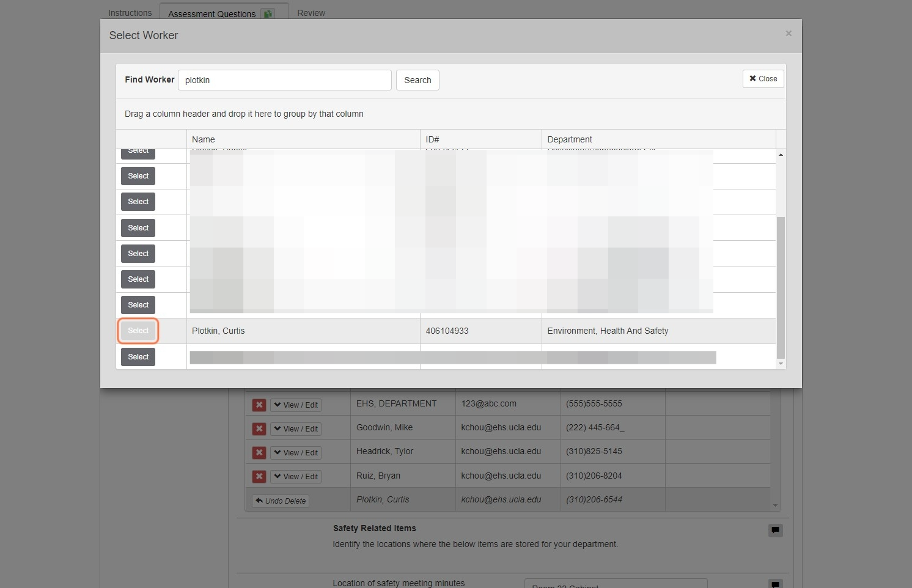Click phone number (310)206-6544
The width and height of the screenshot is (912, 588).
click(x=594, y=499)
